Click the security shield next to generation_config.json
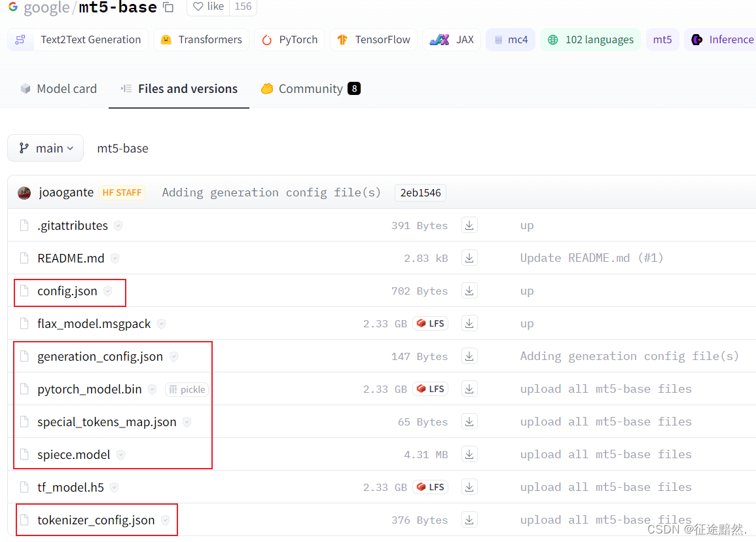Image resolution: width=756 pixels, height=542 pixels. click(174, 357)
